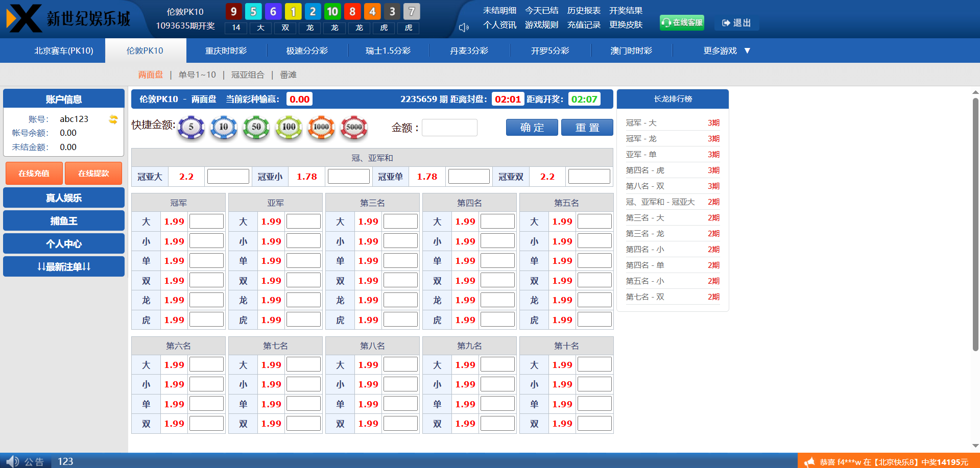Open 在线客服 online support
The width and height of the screenshot is (980, 468).
pos(682,22)
